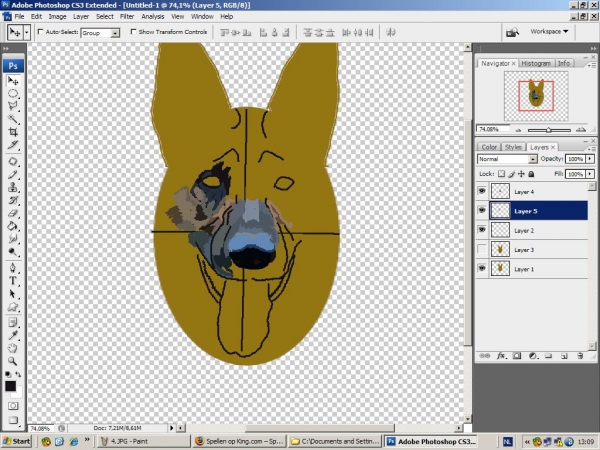Select the Notes tool
Image resolution: width=600 pixels, height=450 pixels.
click(x=13, y=323)
